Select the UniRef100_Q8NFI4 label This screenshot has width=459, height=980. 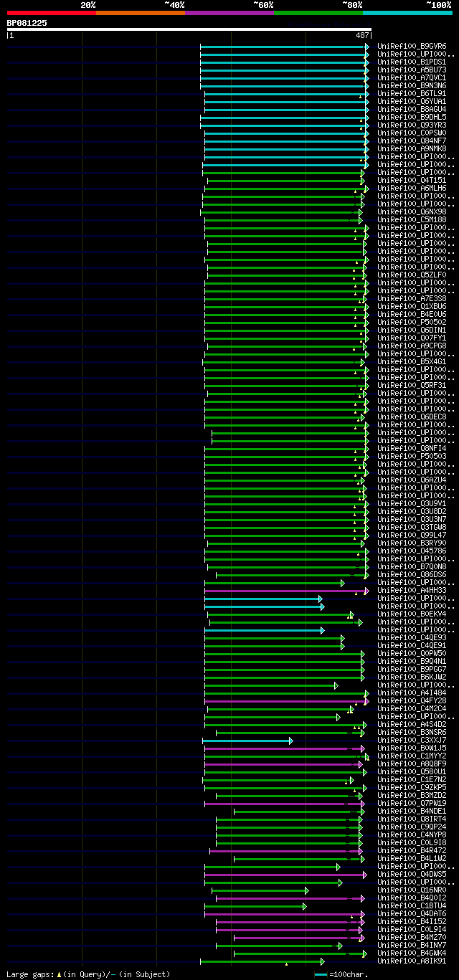click(411, 448)
